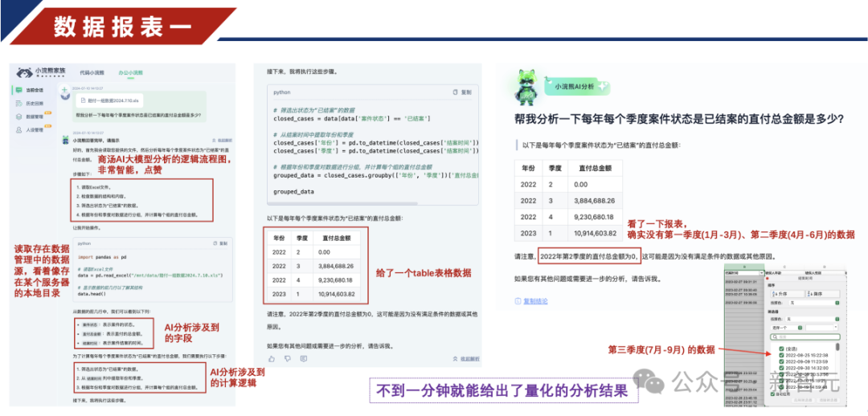Click 收起解析 beside 小浣熊回答完毕
Viewport: 868px width, 416px height.
(221, 141)
